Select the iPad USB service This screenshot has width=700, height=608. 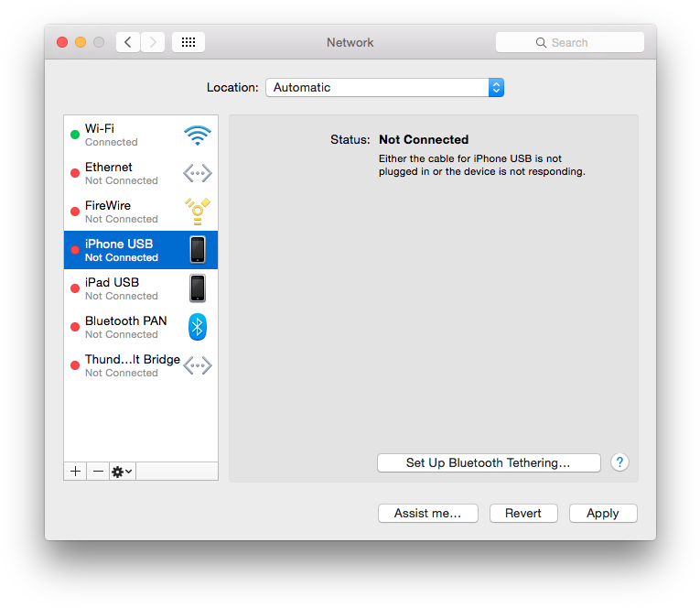141,288
